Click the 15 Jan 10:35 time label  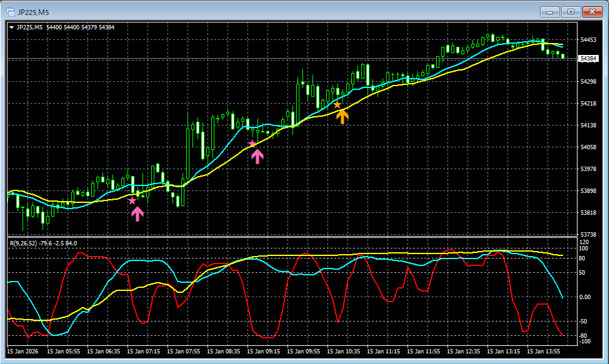344,351
